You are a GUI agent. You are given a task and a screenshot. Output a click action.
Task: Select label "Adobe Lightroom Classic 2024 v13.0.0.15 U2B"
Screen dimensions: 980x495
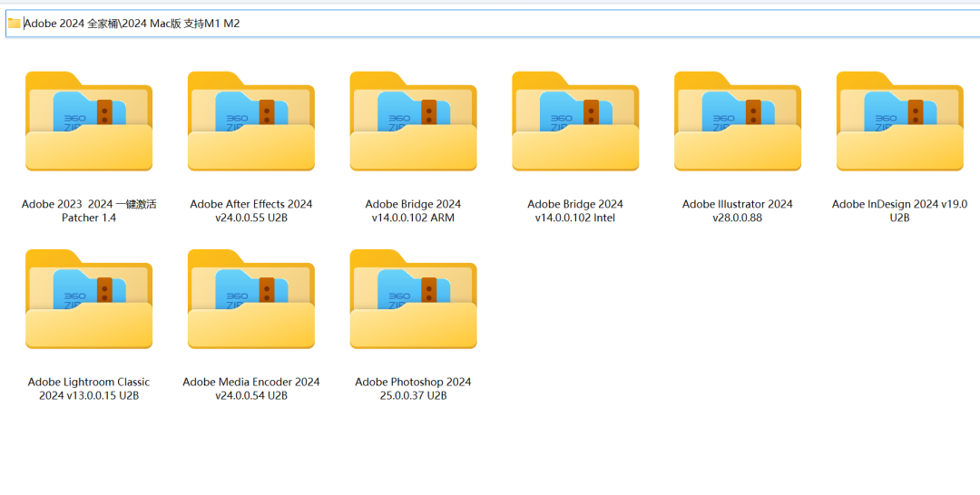pos(89,389)
